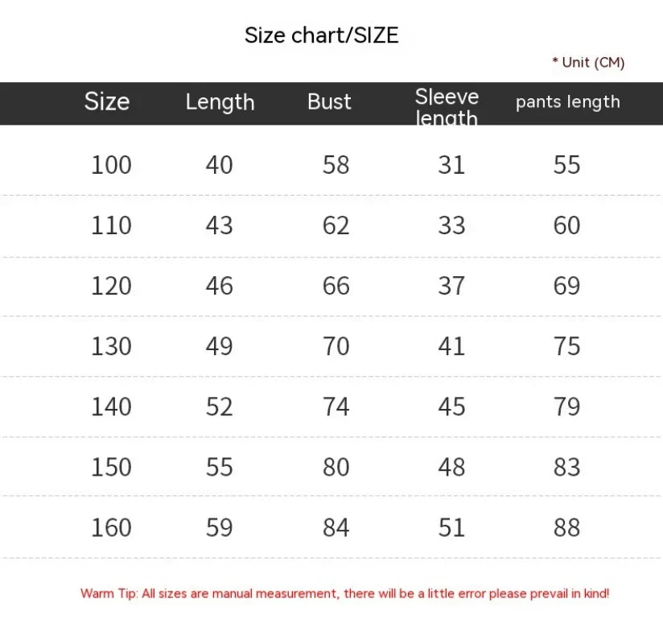
Task: Select the "Length" column header
Action: [x=220, y=102]
